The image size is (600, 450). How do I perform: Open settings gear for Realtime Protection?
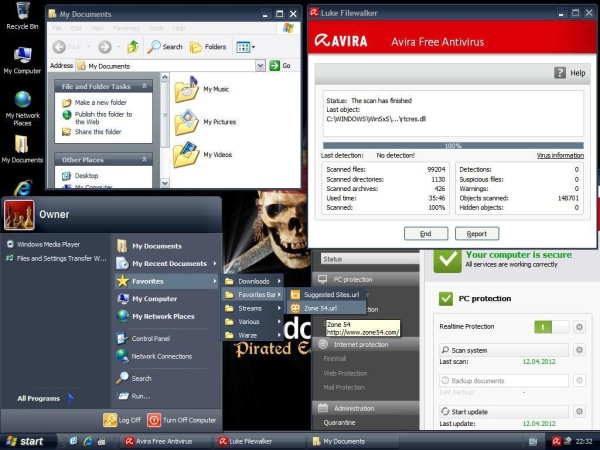pos(579,327)
